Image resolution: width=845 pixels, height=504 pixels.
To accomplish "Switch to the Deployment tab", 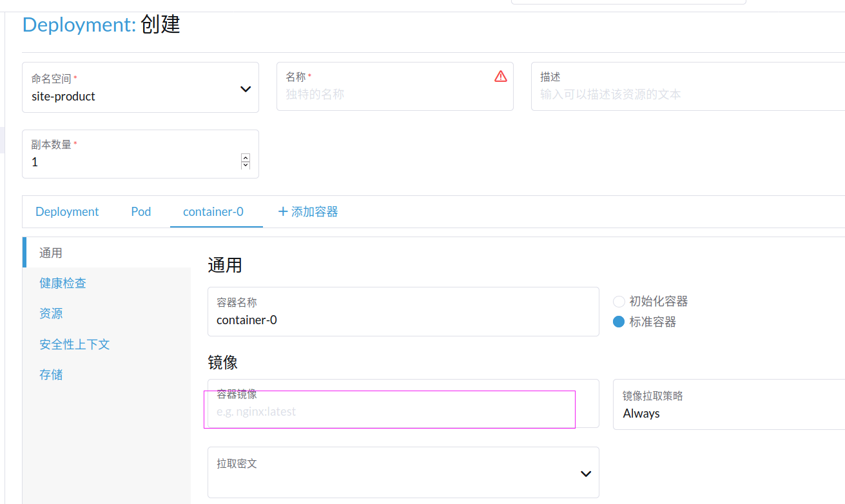I will 67,211.
